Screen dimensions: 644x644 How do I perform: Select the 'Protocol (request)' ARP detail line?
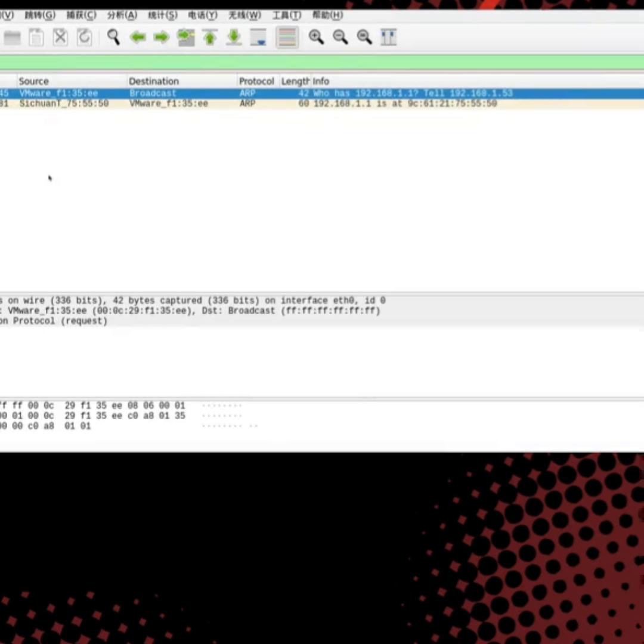point(322,321)
